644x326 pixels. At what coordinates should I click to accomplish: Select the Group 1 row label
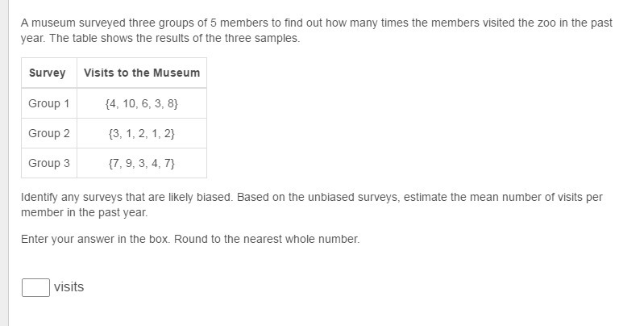49,103
